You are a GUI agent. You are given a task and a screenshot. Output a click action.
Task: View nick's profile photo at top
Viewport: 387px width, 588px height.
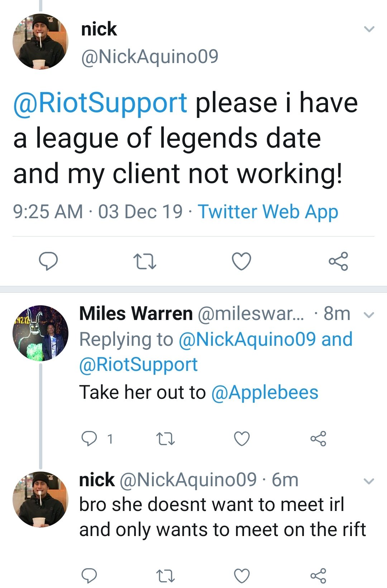[40, 41]
